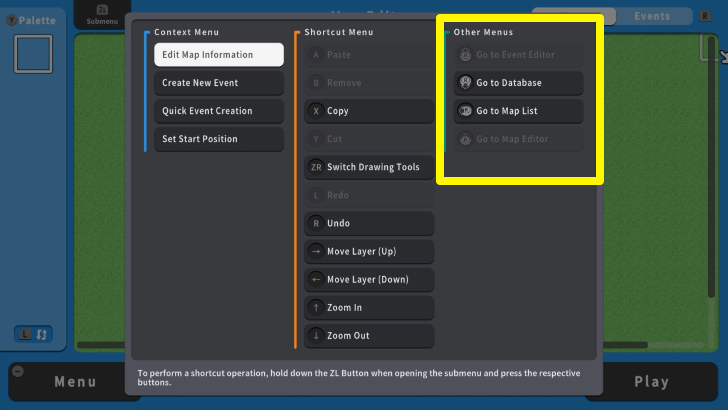Screen dimensions: 728x410
Task: Choose Zoom Out shortcut
Action: pyautogui.click(x=369, y=336)
